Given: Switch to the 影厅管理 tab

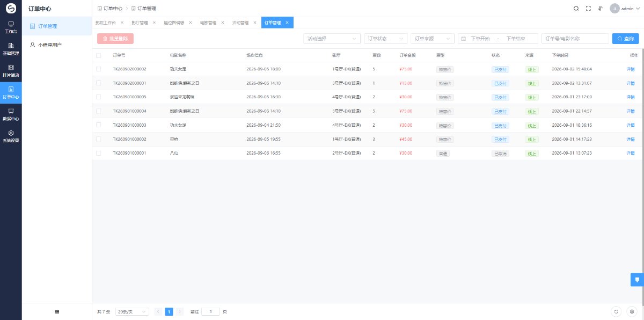Looking at the screenshot, I should (140, 23).
